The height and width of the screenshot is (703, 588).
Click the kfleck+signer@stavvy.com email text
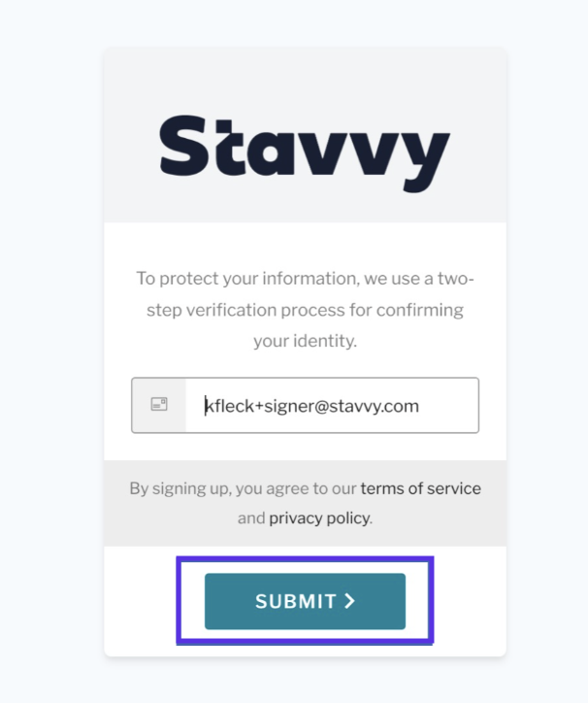pos(311,406)
